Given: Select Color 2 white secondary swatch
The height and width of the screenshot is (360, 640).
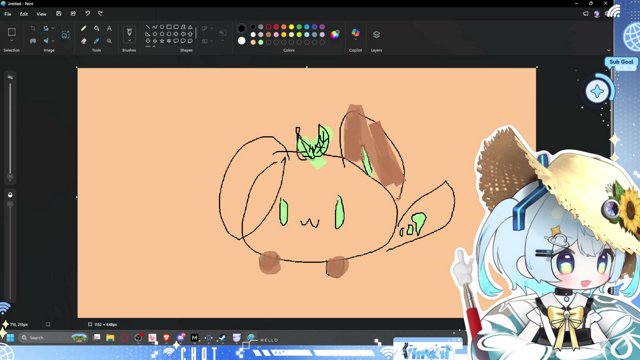Looking at the screenshot, I should point(242,41).
